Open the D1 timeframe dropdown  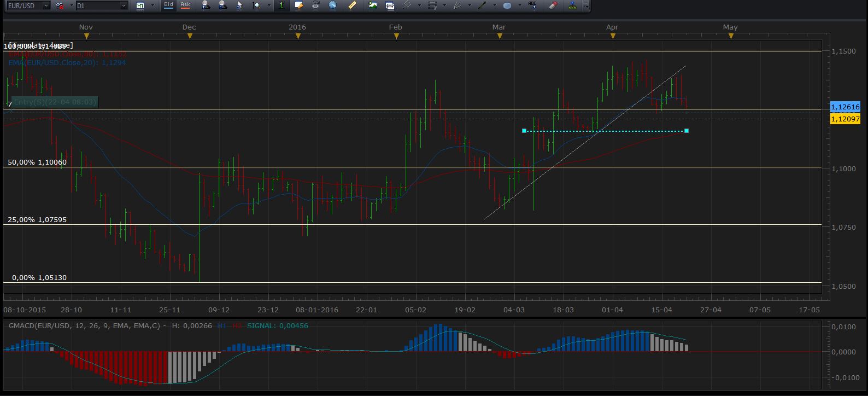click(x=124, y=5)
